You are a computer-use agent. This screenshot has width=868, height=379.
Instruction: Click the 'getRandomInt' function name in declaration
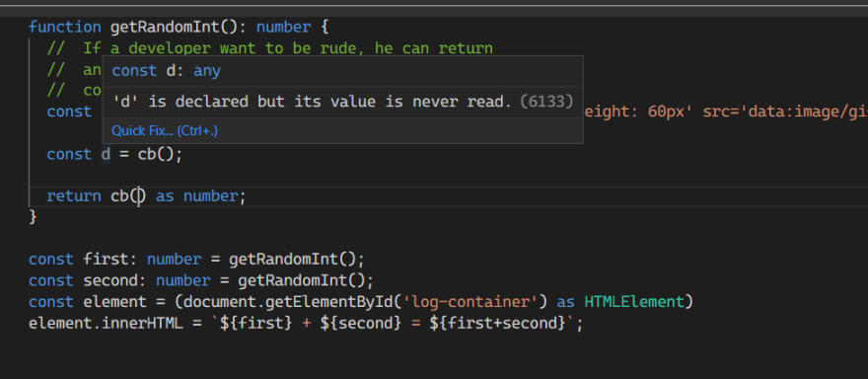[165, 27]
